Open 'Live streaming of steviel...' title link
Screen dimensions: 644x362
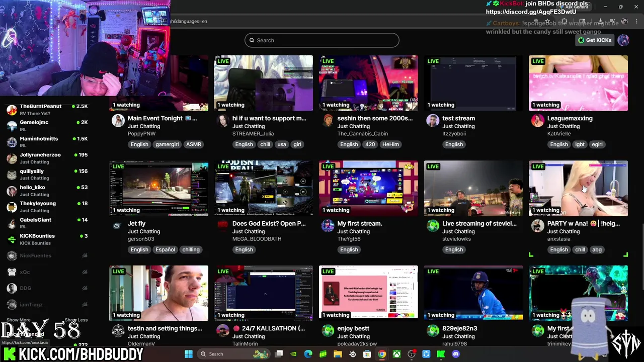pyautogui.click(x=479, y=223)
